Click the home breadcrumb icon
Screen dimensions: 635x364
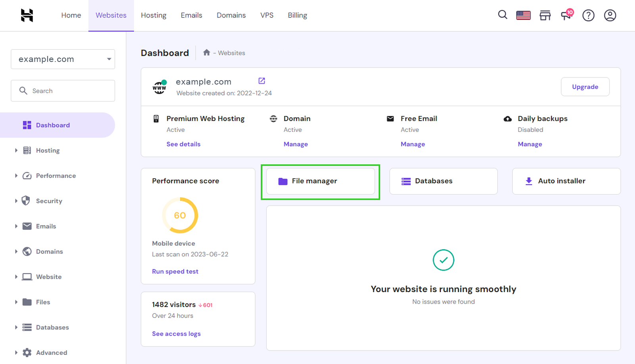206,52
